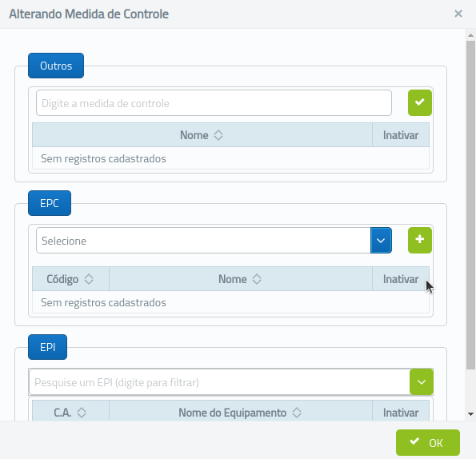Focus the Pesquise um EPI search field
Image resolution: width=476 pixels, height=459 pixels.
click(x=219, y=382)
